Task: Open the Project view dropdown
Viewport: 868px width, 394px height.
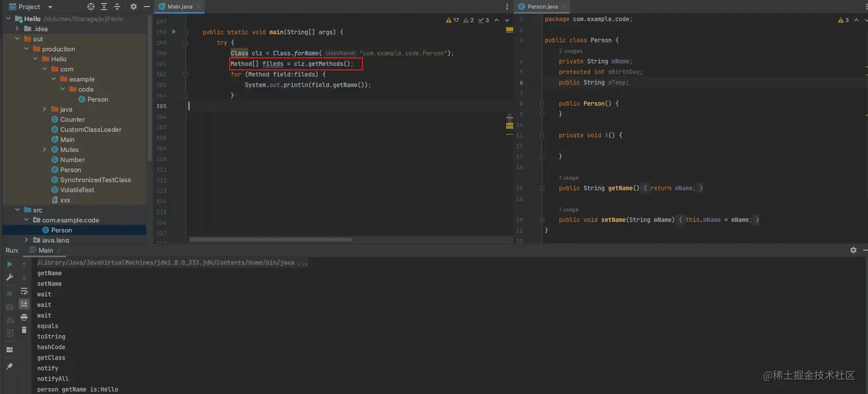Action: 50,7
